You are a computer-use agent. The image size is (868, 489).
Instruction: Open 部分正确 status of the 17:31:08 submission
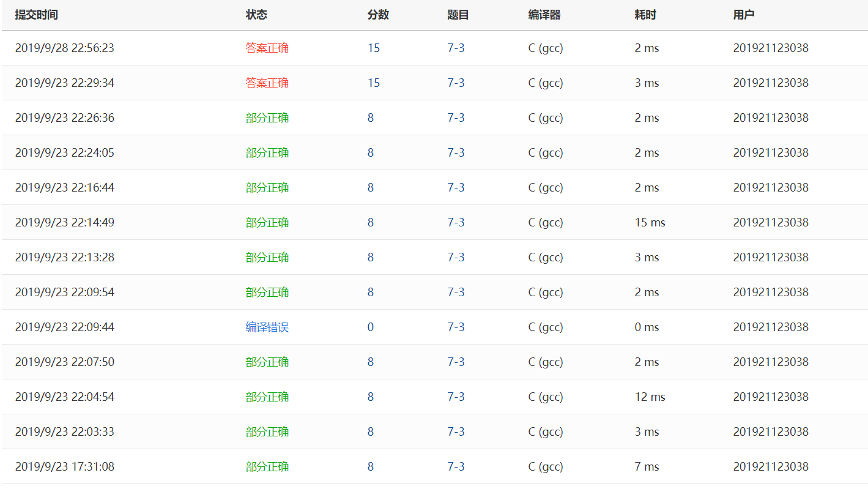click(x=267, y=466)
